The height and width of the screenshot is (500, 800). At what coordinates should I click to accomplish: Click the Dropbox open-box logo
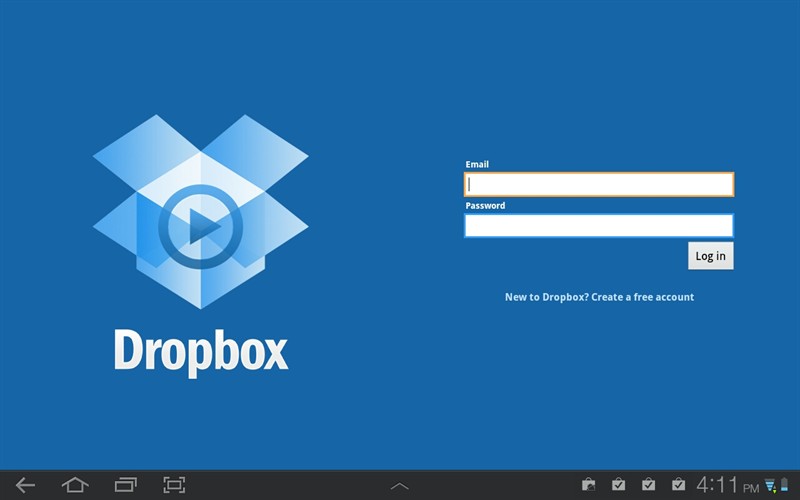[x=201, y=212]
